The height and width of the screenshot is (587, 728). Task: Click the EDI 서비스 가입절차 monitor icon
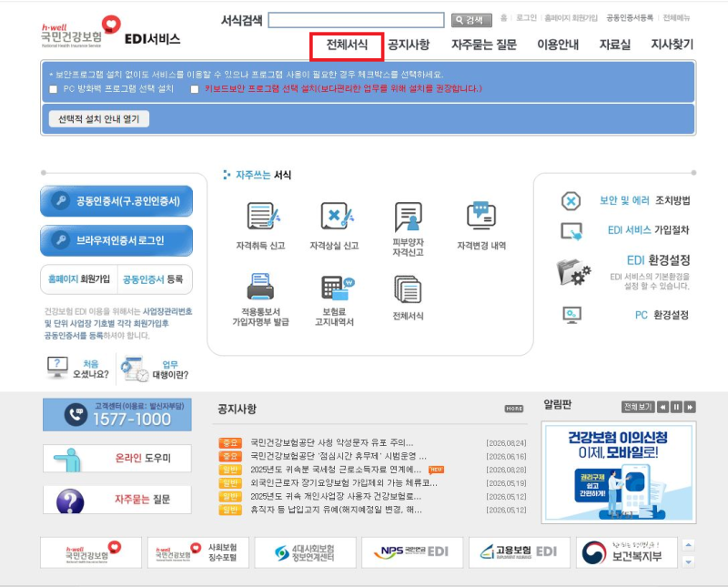(571, 231)
